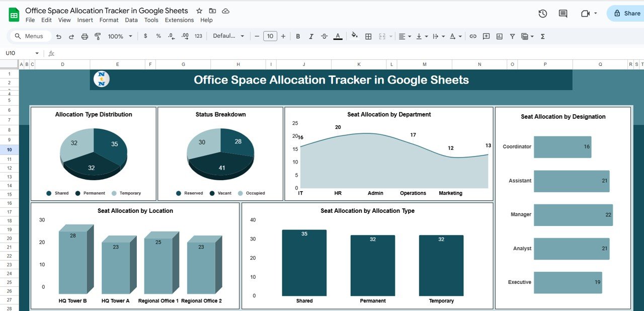The image size is (644, 311).
Task: Click the insert link icon
Action: (472, 36)
